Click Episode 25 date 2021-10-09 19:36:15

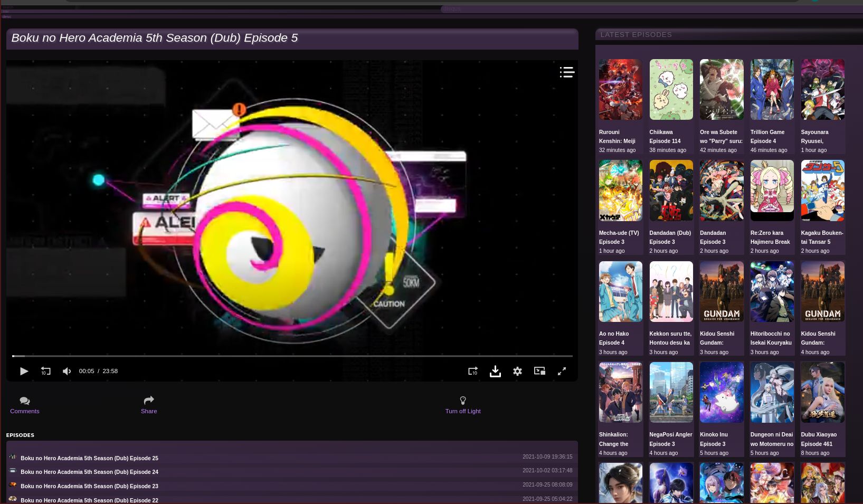pos(547,457)
